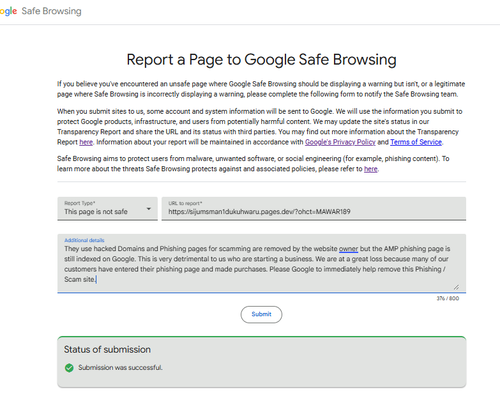Focus the URL to report field
The height and width of the screenshot is (407, 500).
(314, 209)
